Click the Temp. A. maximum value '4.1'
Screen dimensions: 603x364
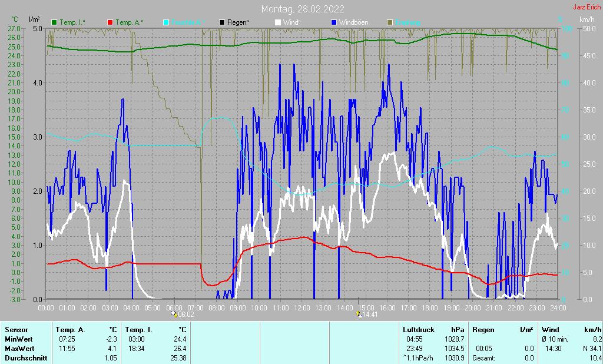coord(112,349)
